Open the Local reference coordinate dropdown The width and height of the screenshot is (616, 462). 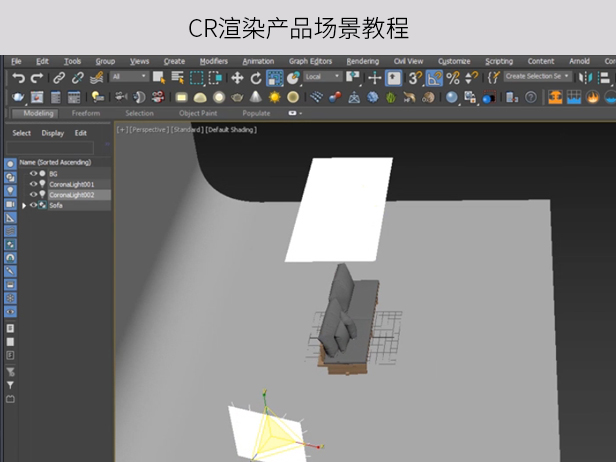tap(322, 77)
